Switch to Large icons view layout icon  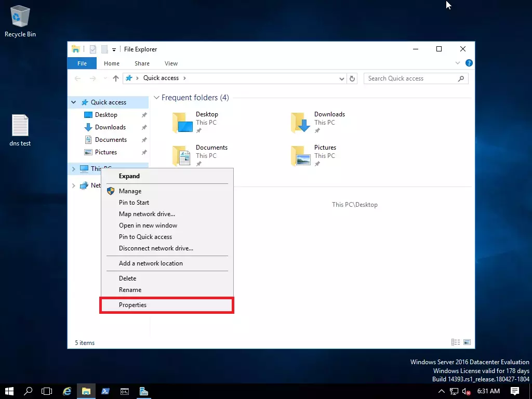tap(467, 342)
